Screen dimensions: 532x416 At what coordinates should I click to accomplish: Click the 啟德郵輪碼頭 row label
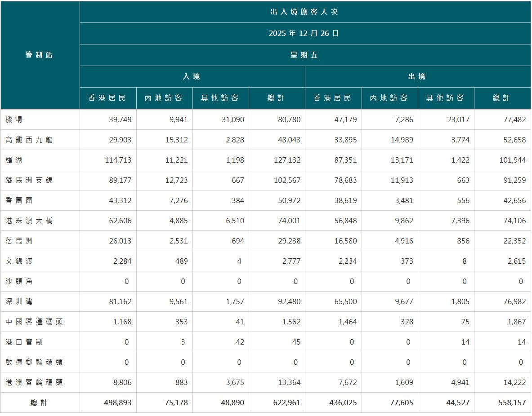click(34, 363)
